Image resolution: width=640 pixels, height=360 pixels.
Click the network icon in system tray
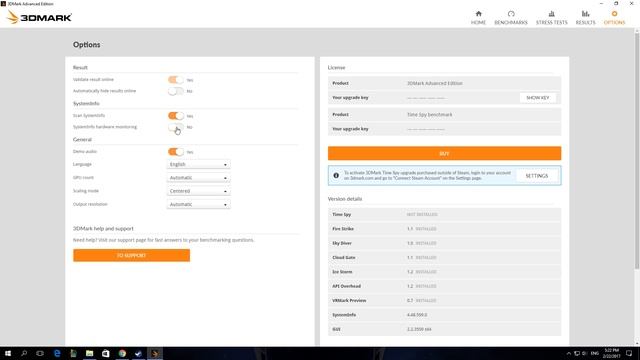tap(577, 353)
